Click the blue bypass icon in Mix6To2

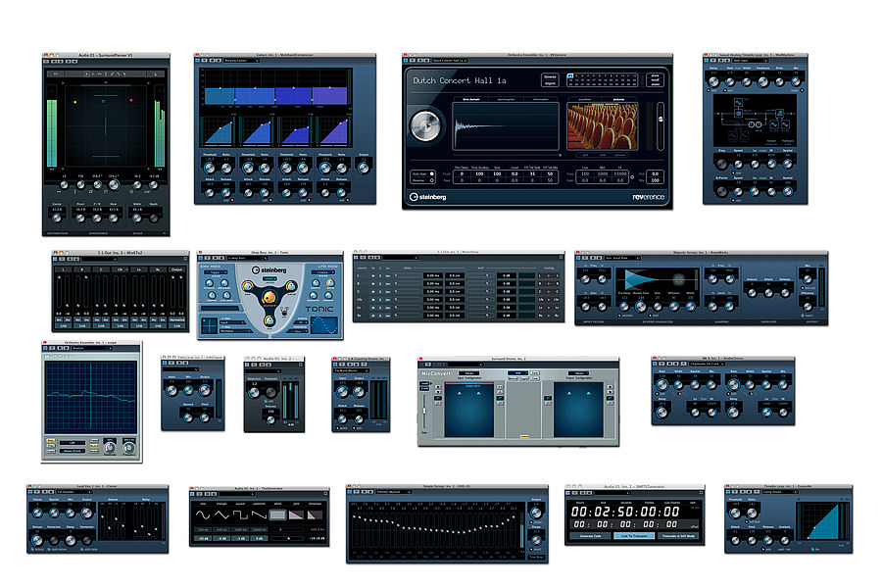pyautogui.click(x=55, y=259)
